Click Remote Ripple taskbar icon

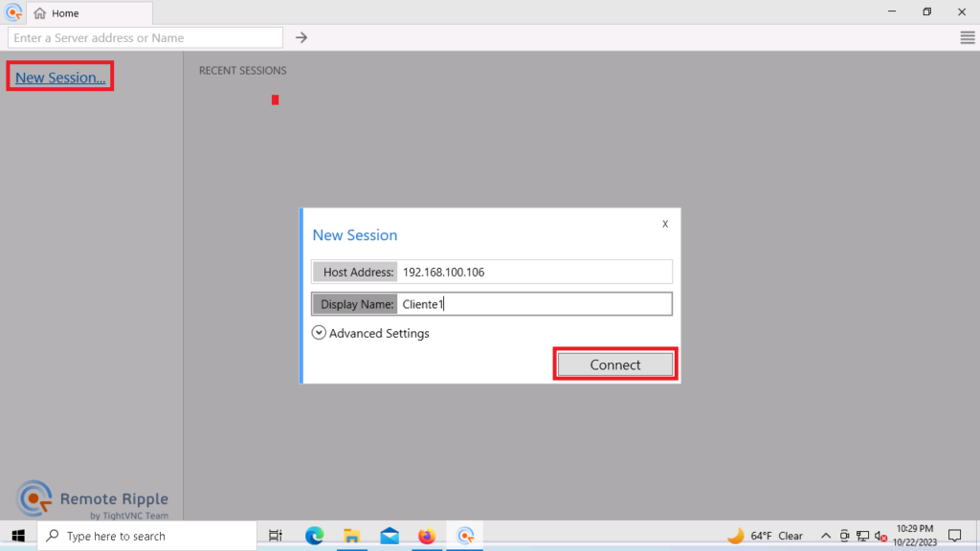[465, 536]
